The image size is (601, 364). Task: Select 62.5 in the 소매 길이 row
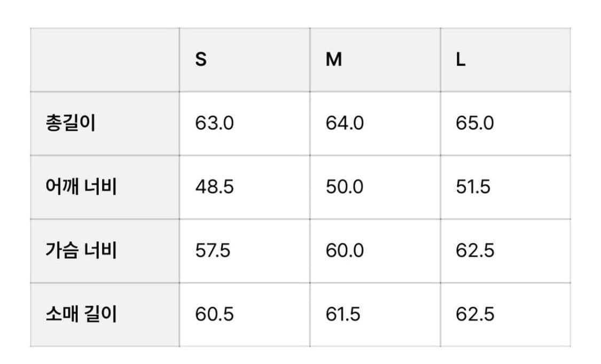(x=475, y=314)
